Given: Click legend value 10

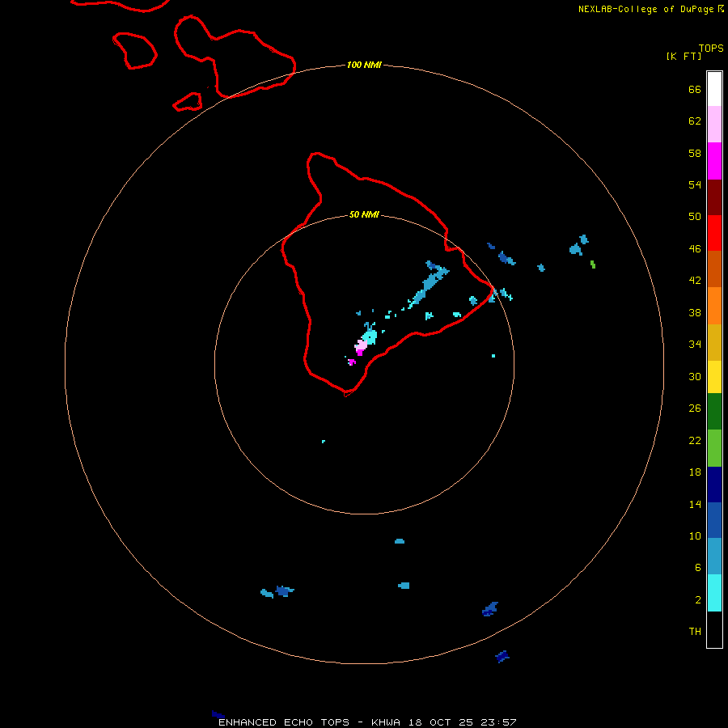Looking at the screenshot, I should pyautogui.click(x=695, y=535).
